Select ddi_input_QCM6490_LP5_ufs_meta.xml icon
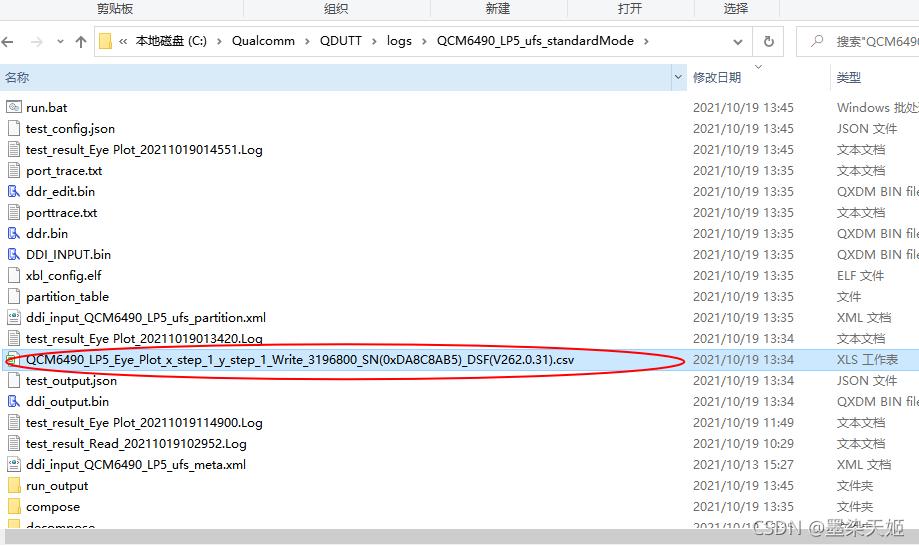The width and height of the screenshot is (919, 546). point(14,465)
